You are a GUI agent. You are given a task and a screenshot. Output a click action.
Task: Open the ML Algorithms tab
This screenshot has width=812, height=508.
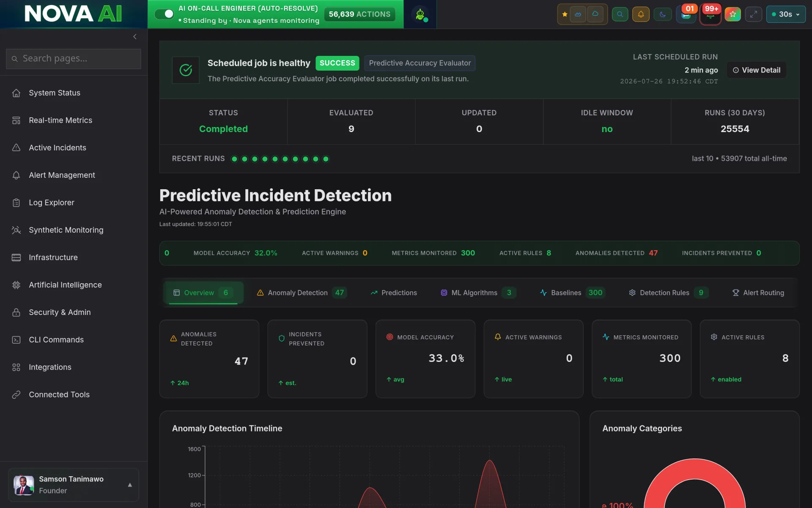point(478,293)
